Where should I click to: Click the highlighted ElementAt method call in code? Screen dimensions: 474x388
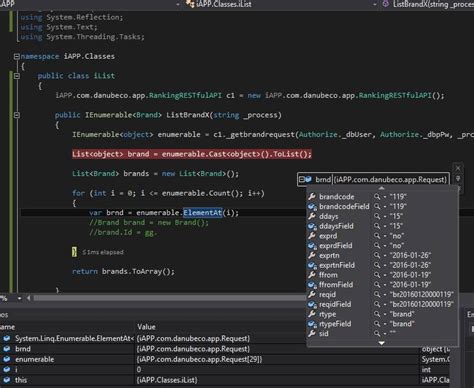(x=202, y=213)
